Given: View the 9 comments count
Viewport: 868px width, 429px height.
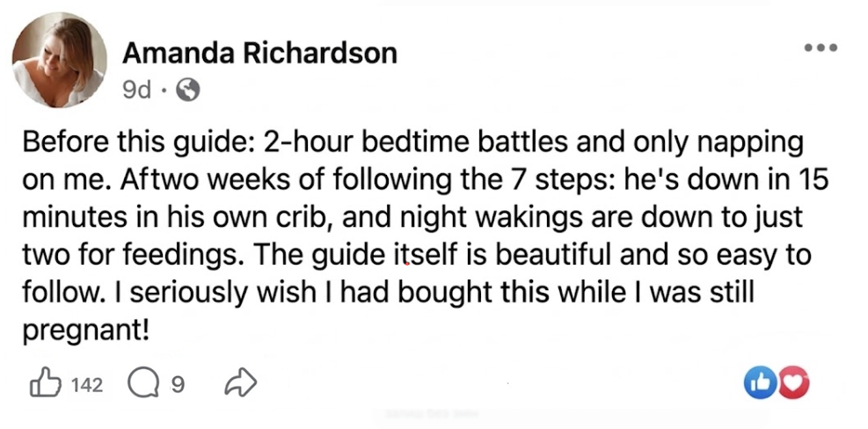Looking at the screenshot, I should tap(177, 384).
